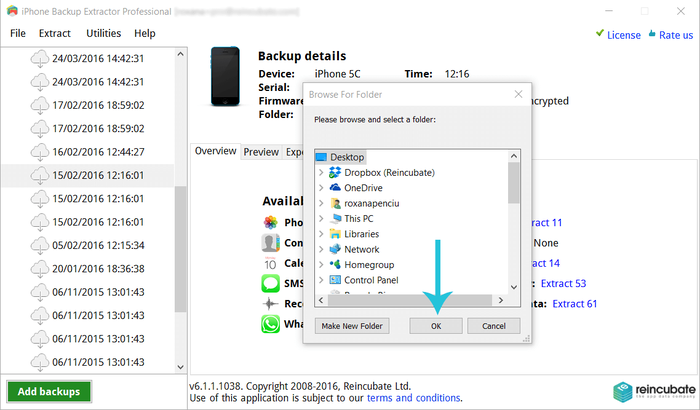This screenshot has height=410, width=700.
Task: Select Desktop in the folder tree
Action: pos(341,157)
